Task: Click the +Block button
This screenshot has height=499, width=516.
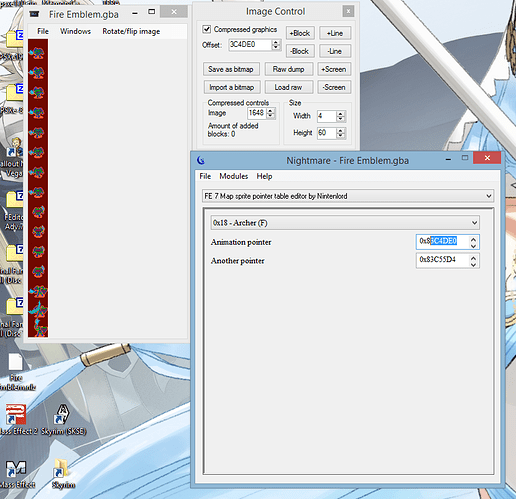Action: [300, 33]
